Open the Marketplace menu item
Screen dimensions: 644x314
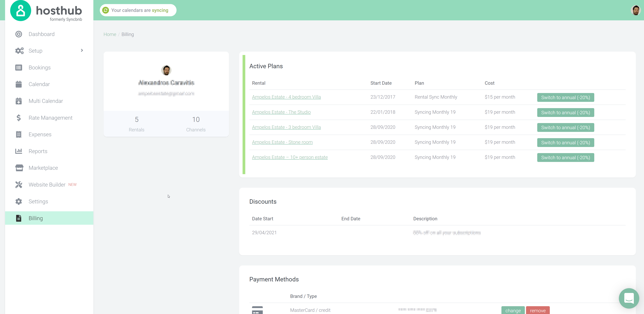[x=43, y=168]
